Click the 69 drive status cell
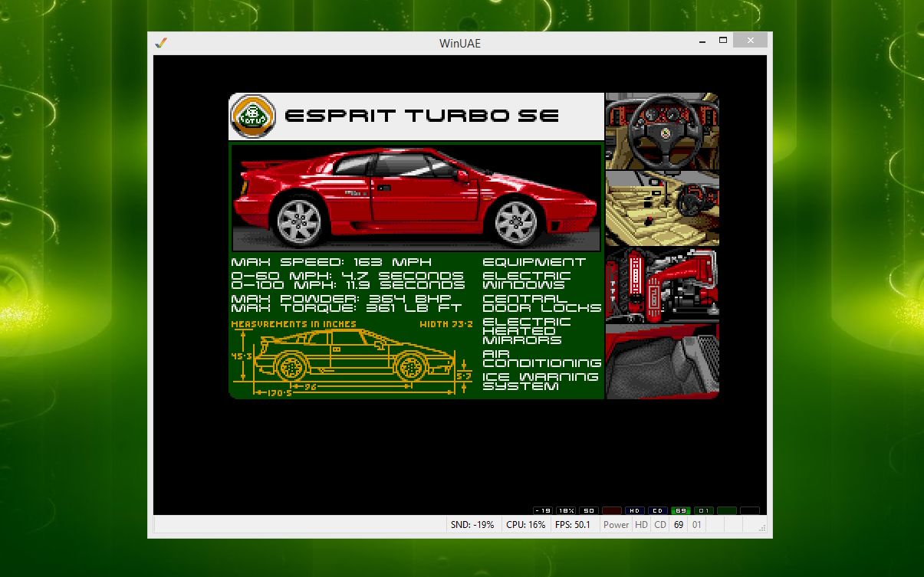924x577 pixels. tap(679, 525)
